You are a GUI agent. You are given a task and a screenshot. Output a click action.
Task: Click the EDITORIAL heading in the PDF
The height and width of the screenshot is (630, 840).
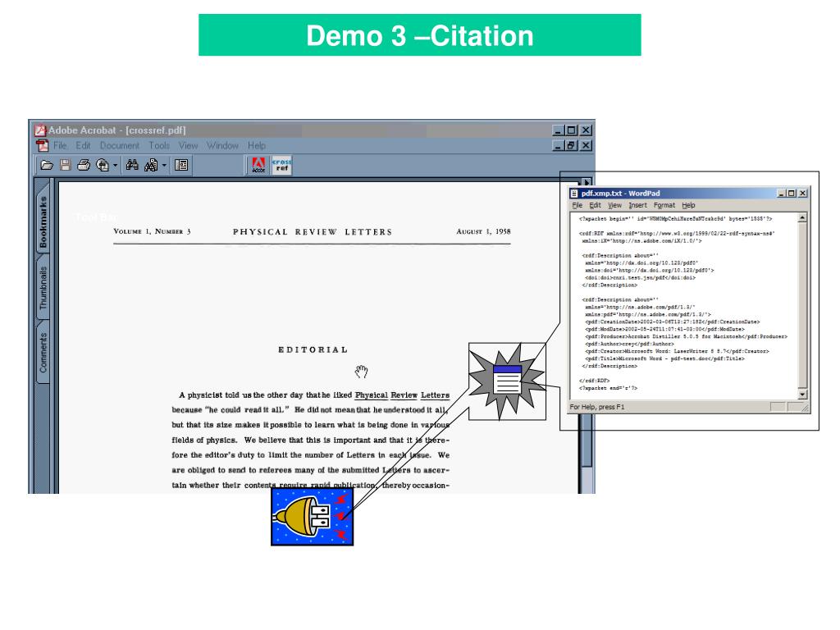click(x=313, y=349)
